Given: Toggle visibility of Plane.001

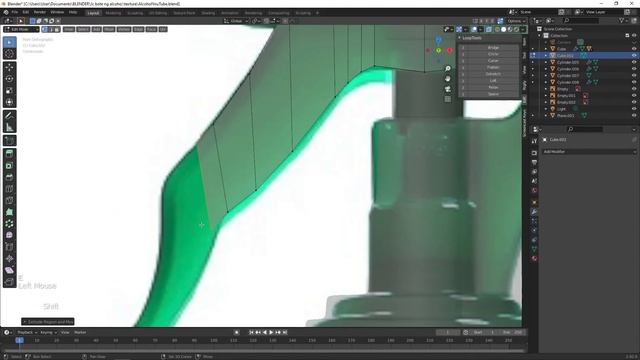Looking at the screenshot, I should (634, 116).
